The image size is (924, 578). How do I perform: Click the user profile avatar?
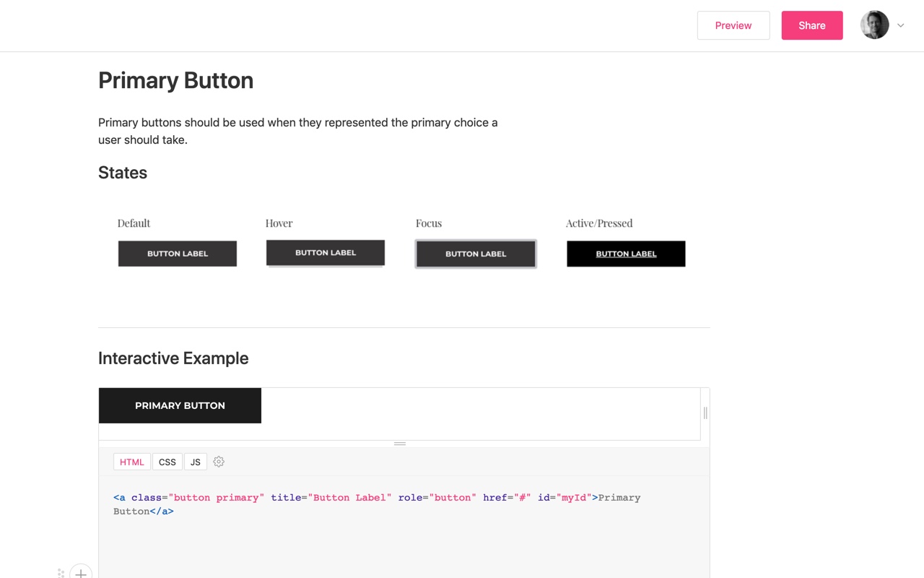874,25
